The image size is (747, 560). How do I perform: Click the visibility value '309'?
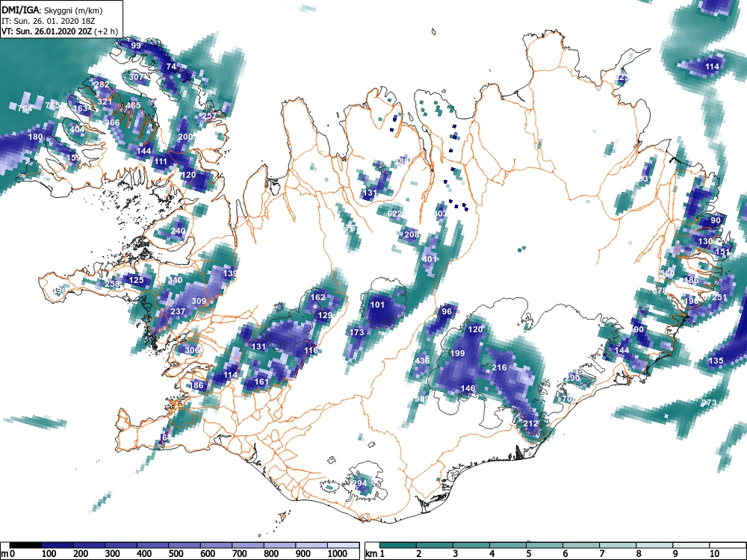pyautogui.click(x=199, y=300)
